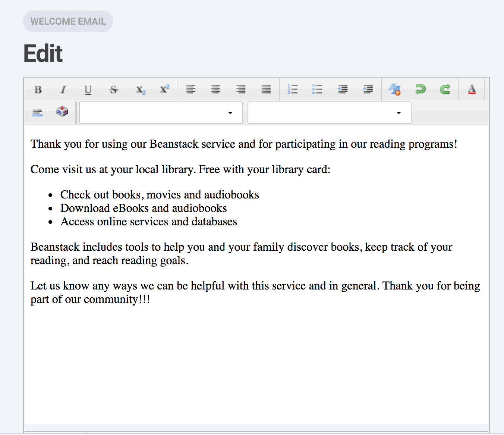Click the paragraph starting 'Beanstack includes tools'
Screen dimensions: 504x435
[x=242, y=254]
